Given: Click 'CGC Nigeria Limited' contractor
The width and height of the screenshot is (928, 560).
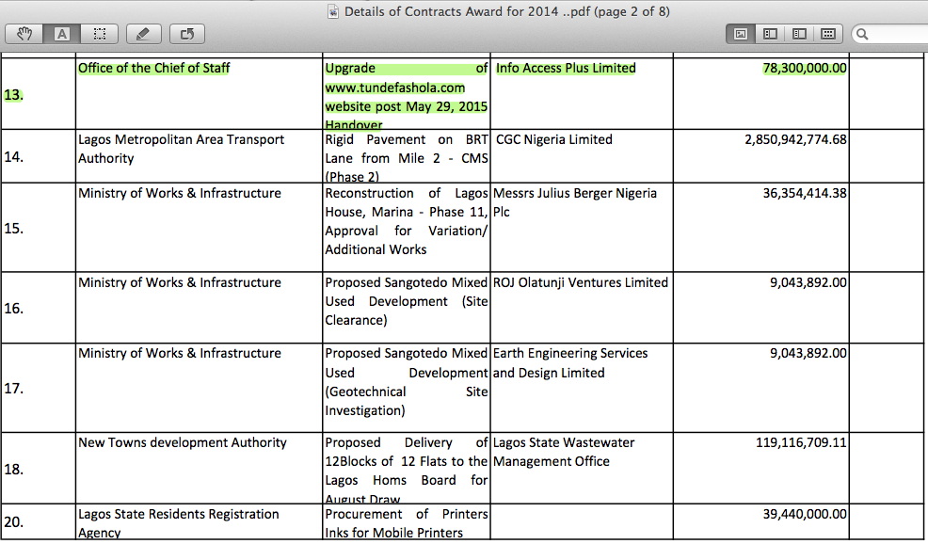Looking at the screenshot, I should [x=554, y=139].
